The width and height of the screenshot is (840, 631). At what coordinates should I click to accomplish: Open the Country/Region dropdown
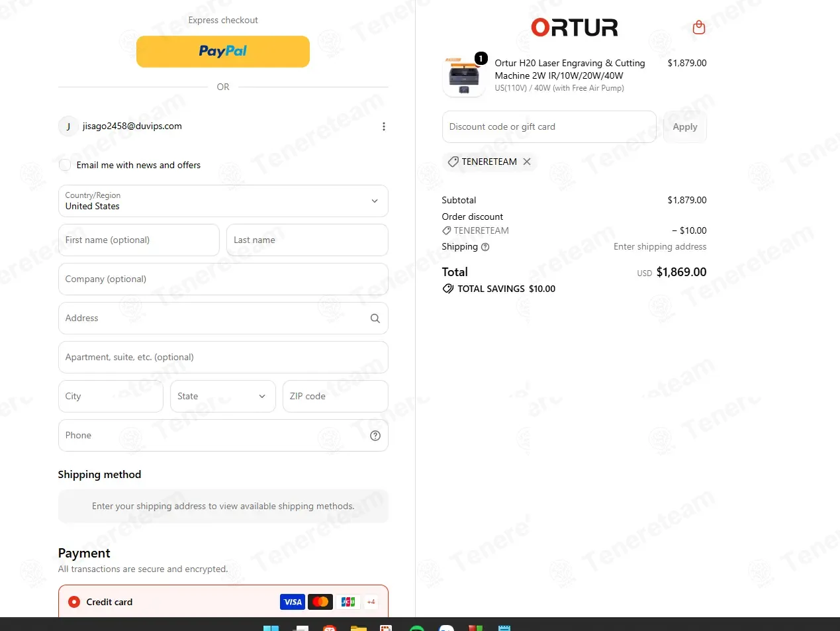pos(223,201)
